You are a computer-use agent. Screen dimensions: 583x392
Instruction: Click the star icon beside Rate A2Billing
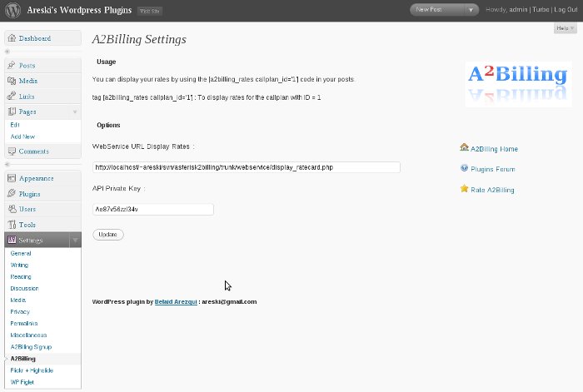[464, 189]
